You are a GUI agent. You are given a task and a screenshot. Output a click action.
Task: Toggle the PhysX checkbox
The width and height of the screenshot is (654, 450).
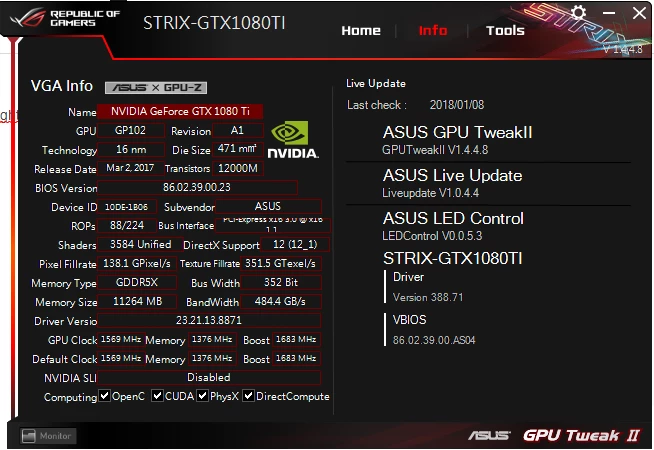click(x=202, y=395)
